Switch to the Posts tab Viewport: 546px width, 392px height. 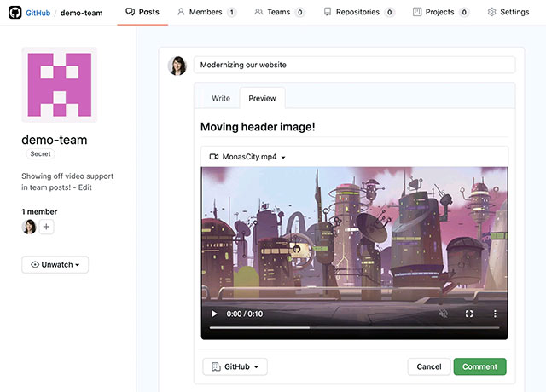142,12
